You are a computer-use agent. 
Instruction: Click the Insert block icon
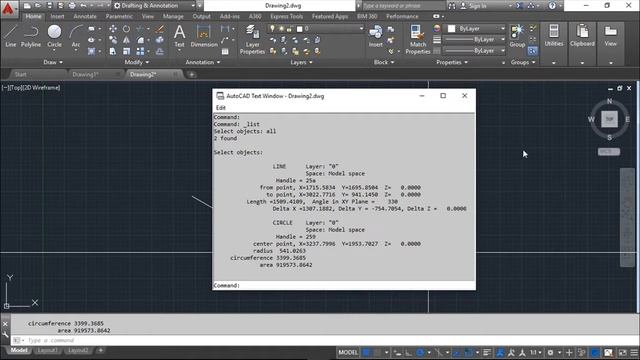376,36
